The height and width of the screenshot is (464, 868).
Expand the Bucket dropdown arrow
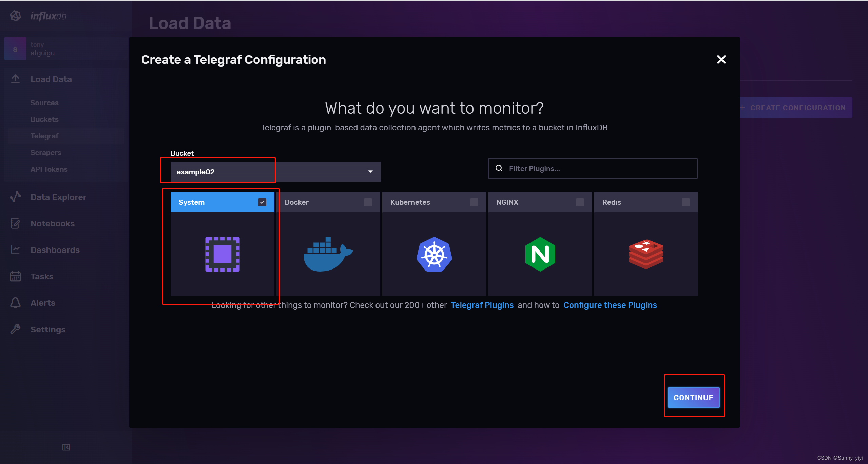(x=371, y=172)
